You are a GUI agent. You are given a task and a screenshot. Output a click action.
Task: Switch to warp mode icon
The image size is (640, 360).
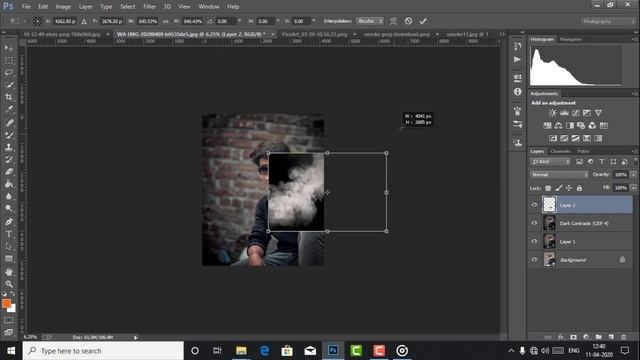tap(393, 21)
